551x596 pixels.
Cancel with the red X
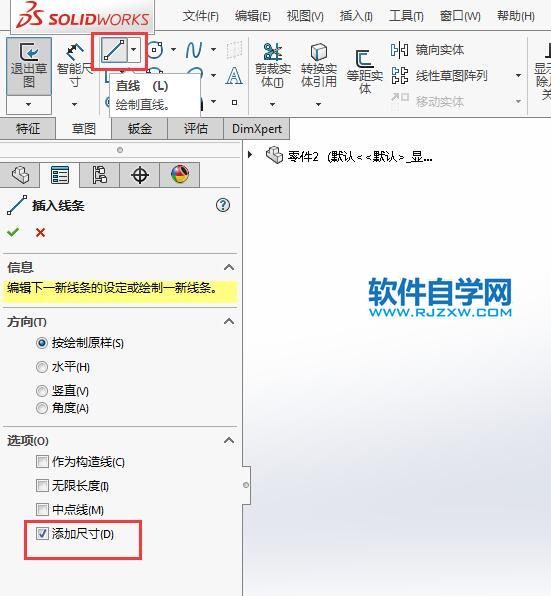pyautogui.click(x=40, y=232)
